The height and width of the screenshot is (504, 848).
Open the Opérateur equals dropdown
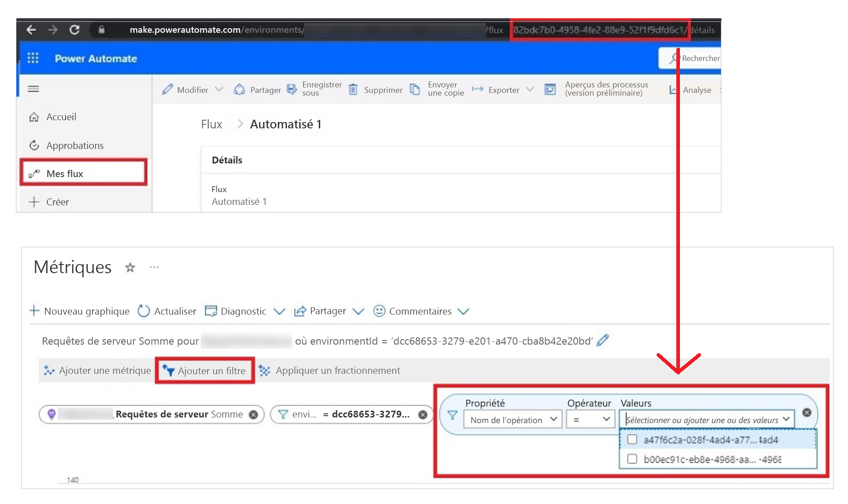point(590,419)
